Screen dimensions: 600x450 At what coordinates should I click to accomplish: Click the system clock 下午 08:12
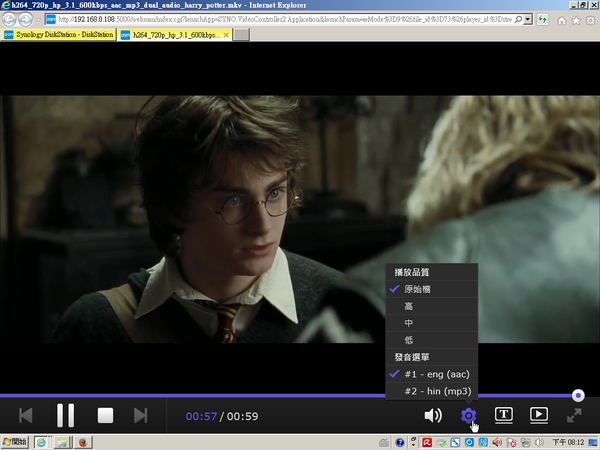click(x=568, y=442)
